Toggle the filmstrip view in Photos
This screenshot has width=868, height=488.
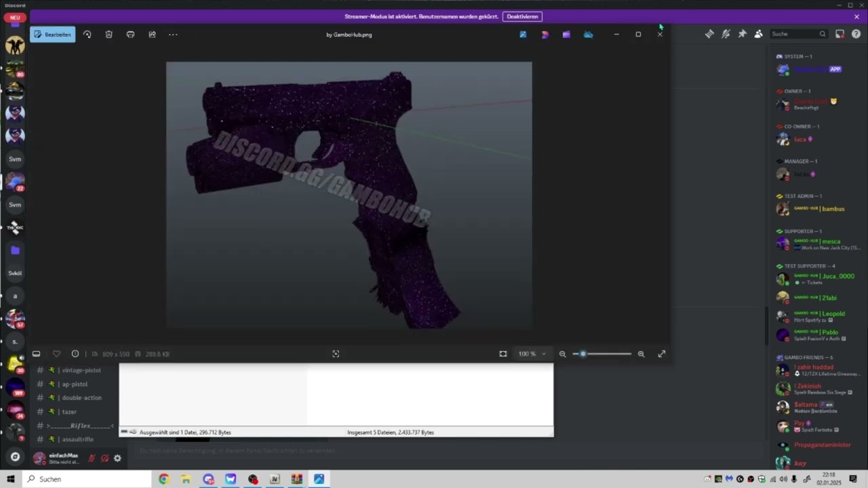[x=36, y=354]
